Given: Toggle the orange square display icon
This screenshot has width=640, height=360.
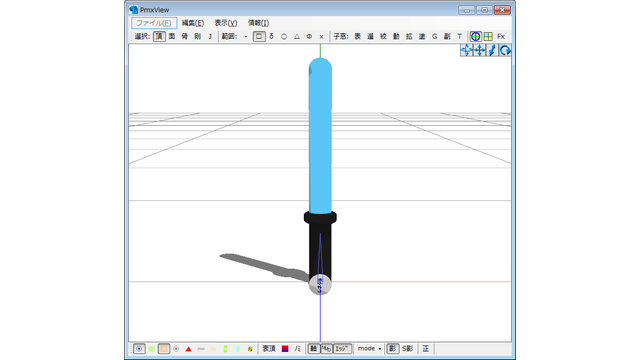Looking at the screenshot, I should point(164,349).
